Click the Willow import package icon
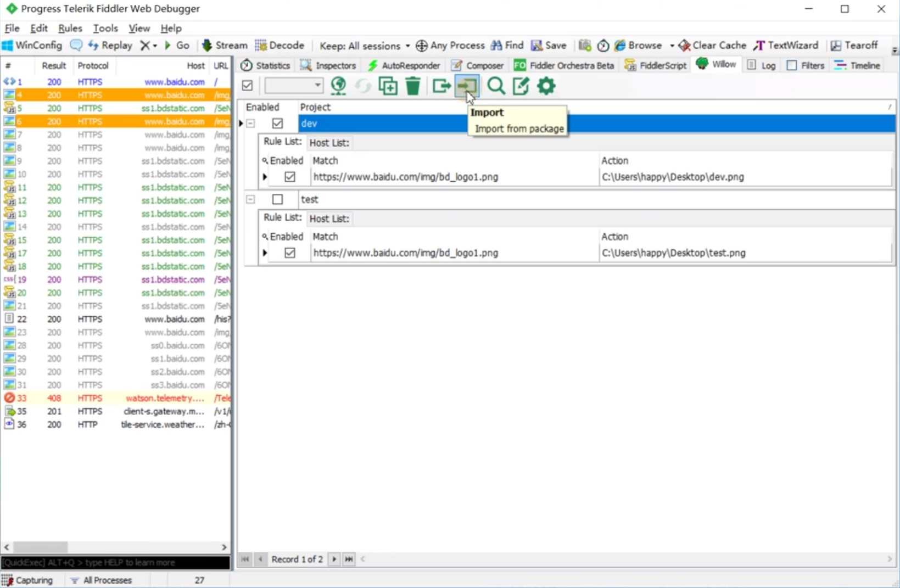The height and width of the screenshot is (588, 900). (x=466, y=86)
